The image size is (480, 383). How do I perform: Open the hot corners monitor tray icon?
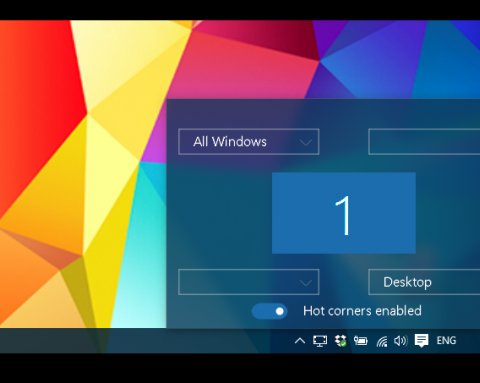click(x=320, y=341)
